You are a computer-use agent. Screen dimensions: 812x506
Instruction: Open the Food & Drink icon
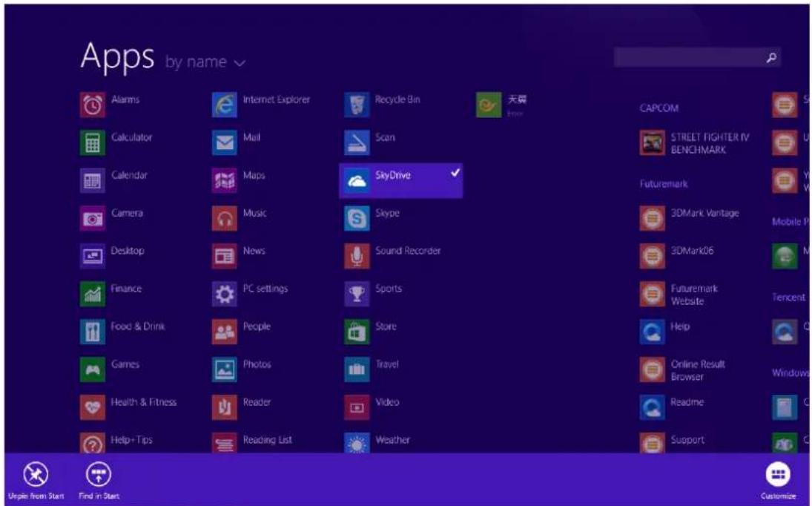(92, 332)
